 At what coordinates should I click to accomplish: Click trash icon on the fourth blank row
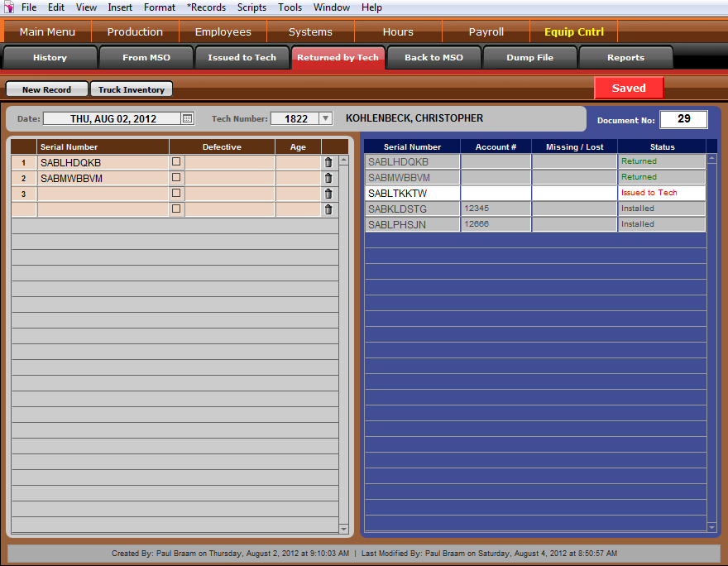[328, 209]
